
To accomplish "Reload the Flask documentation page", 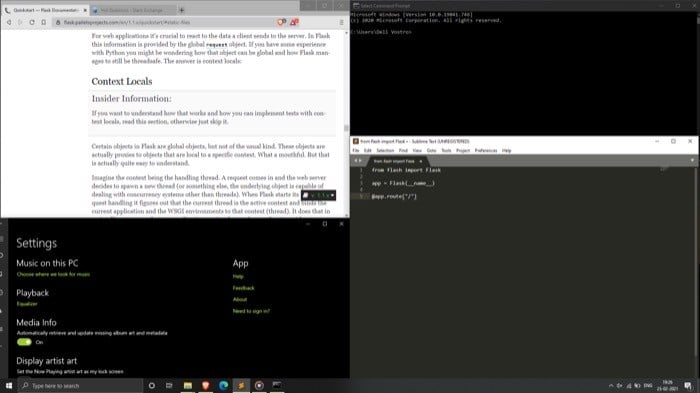I will tap(32, 22).
